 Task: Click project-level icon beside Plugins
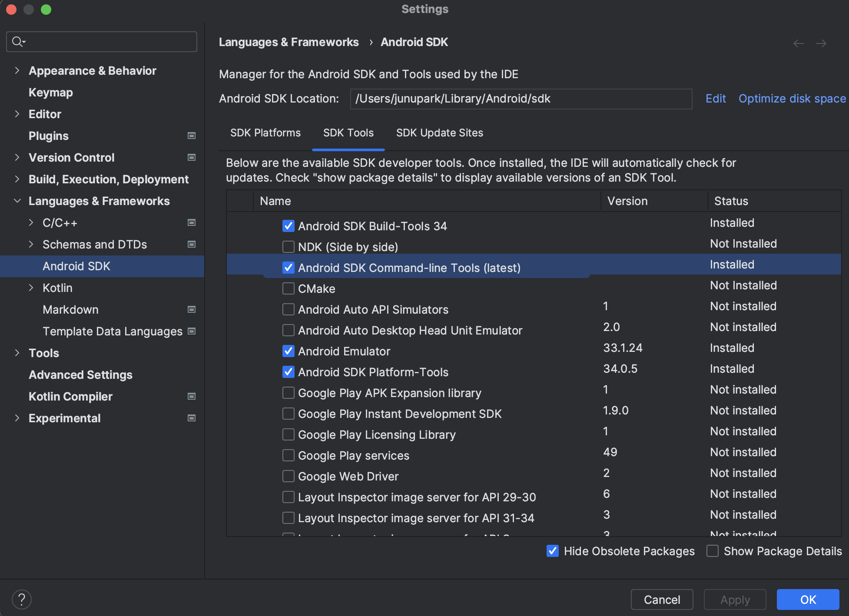tap(191, 136)
